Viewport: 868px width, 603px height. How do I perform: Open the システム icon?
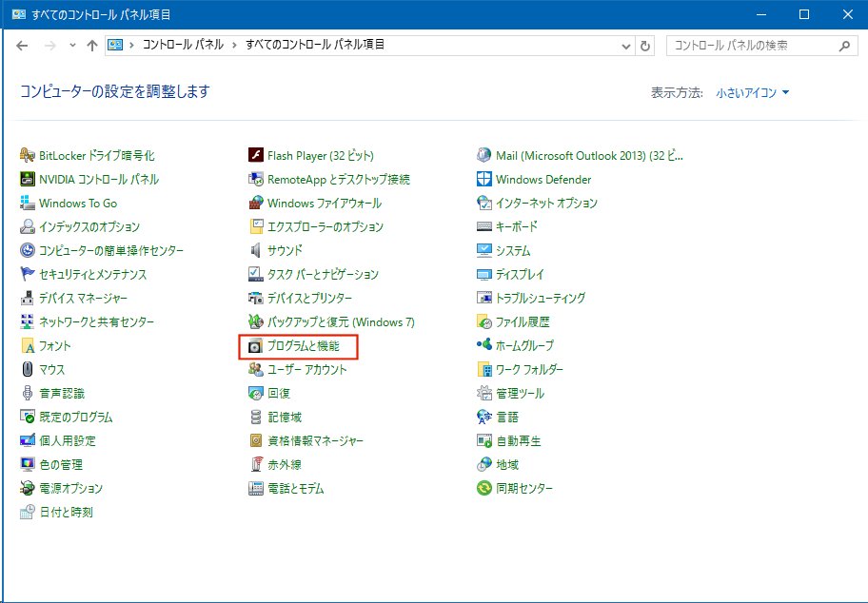click(x=484, y=250)
